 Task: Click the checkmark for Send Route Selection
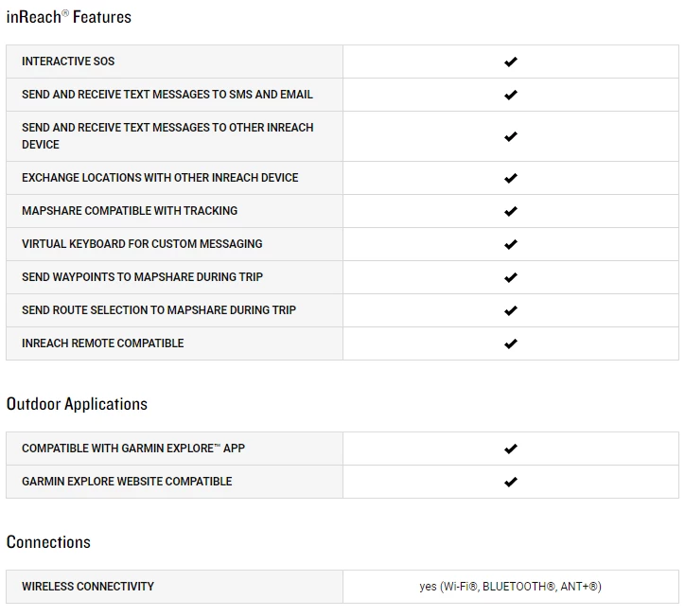(511, 310)
